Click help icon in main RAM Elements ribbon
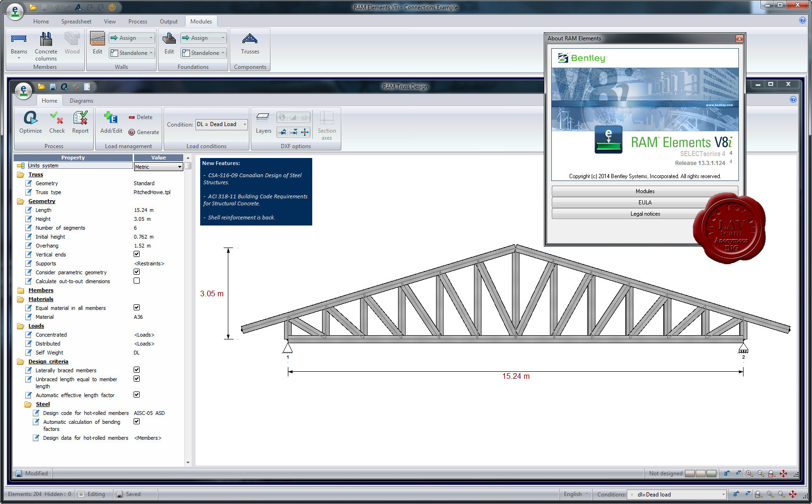This screenshot has width=812, height=504. [x=802, y=20]
